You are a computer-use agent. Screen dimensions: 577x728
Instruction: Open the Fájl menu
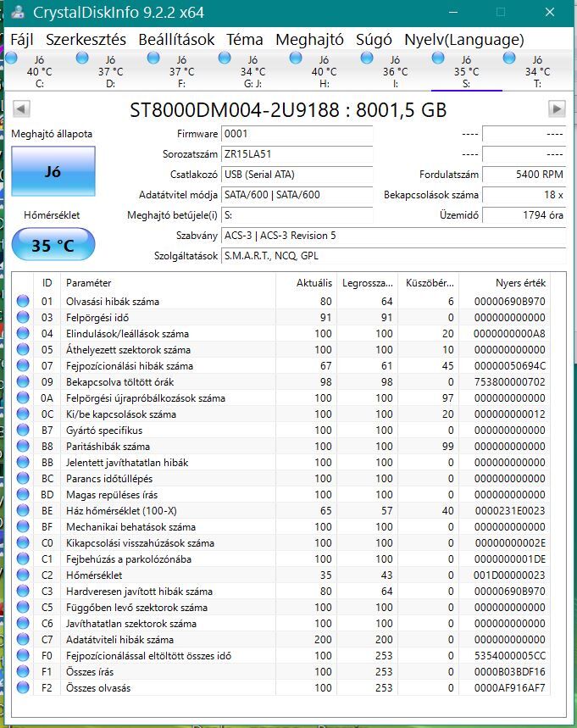21,40
